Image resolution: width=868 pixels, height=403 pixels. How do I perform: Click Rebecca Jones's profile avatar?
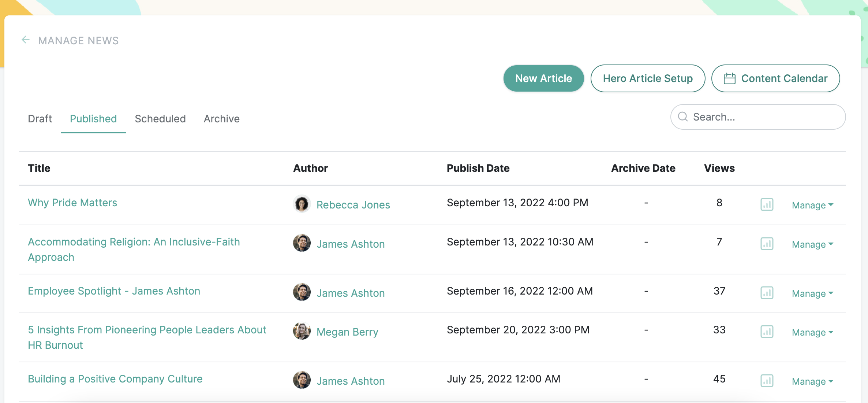click(x=302, y=204)
